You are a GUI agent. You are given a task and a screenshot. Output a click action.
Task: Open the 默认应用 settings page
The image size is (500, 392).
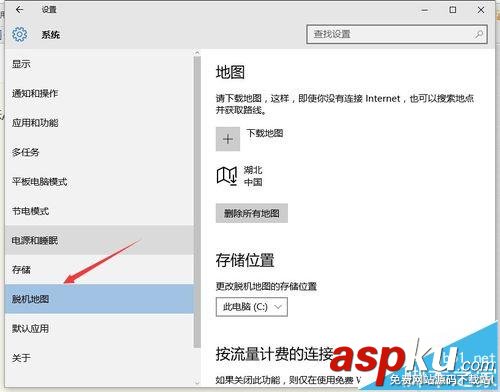click(99, 328)
